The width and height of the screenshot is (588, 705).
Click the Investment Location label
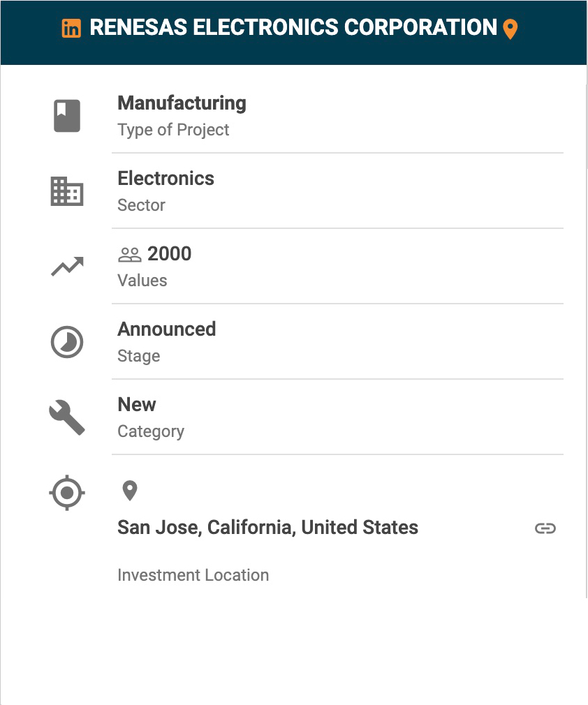point(193,575)
